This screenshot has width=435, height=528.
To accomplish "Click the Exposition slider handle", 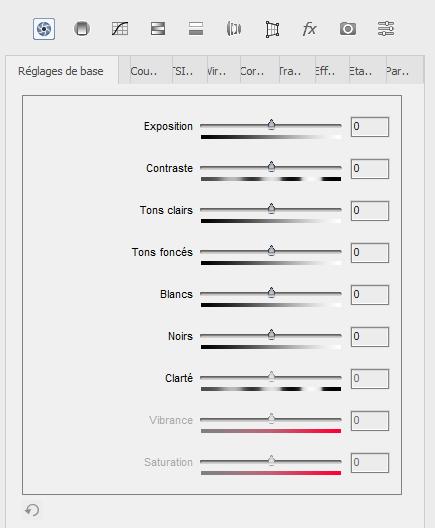I will tap(271, 125).
